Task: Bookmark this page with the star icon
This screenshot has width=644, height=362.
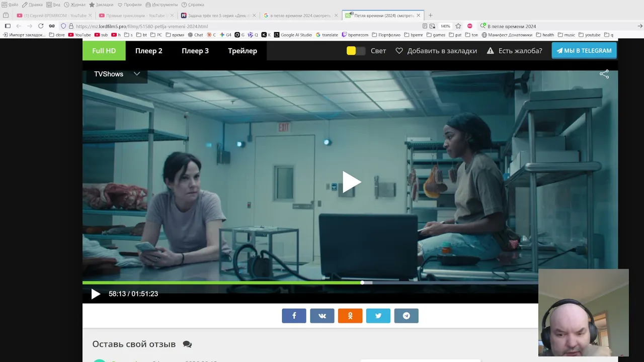Action: (458, 26)
